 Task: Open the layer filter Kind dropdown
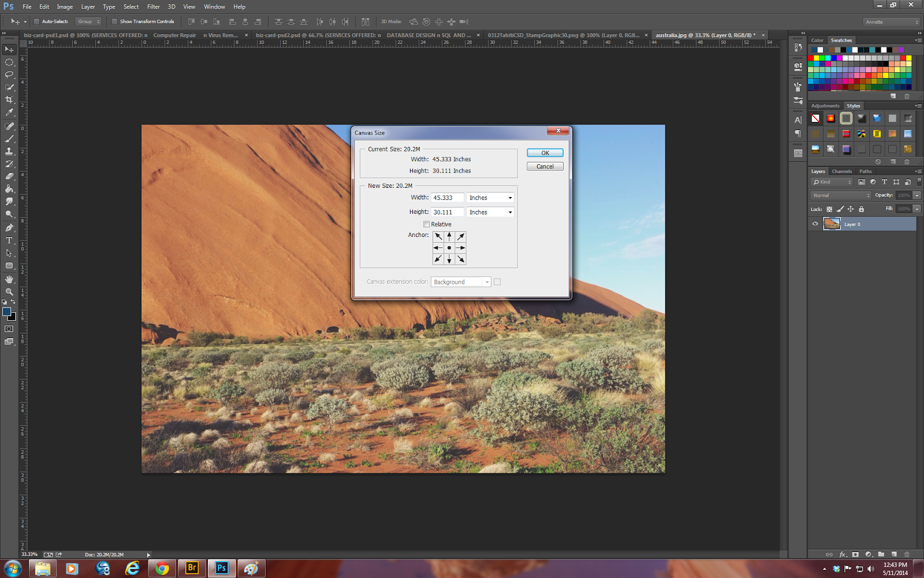(833, 182)
